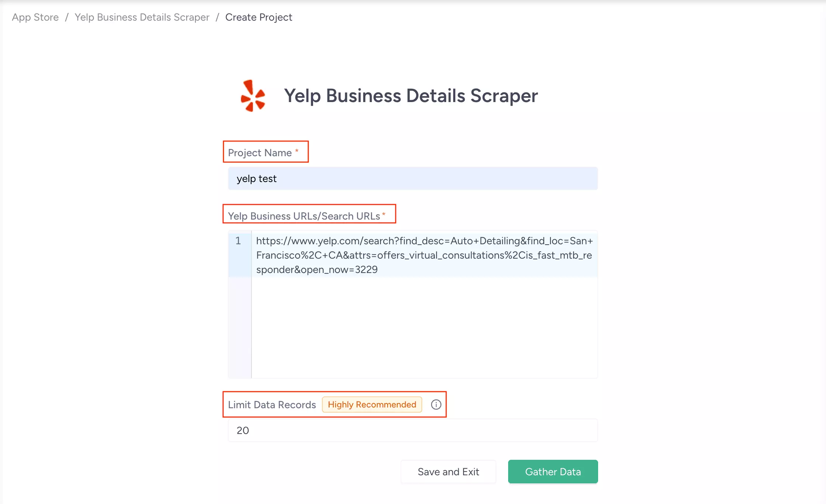826x504 pixels.
Task: Click the Yelp Business Details Scraper heading
Action: tap(411, 96)
